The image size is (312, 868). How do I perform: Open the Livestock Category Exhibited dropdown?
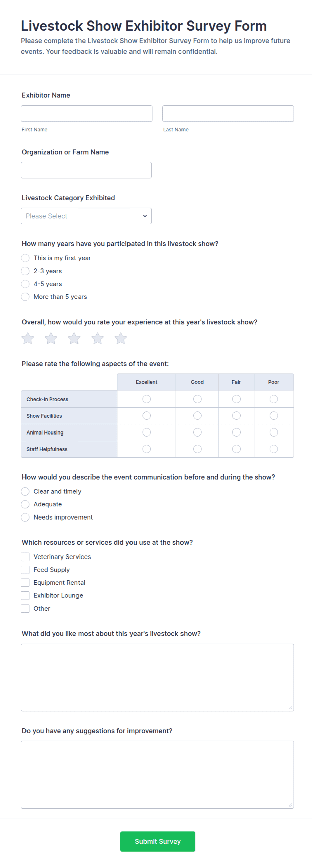(x=86, y=216)
